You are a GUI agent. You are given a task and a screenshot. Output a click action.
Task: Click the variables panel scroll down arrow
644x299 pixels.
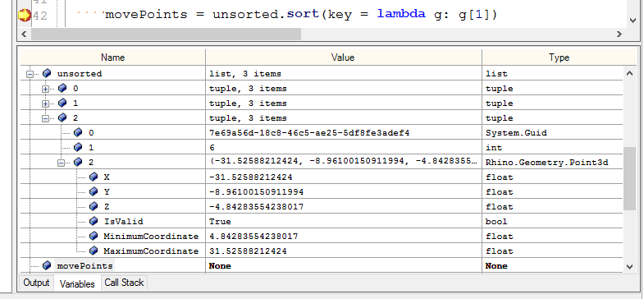[x=630, y=267]
